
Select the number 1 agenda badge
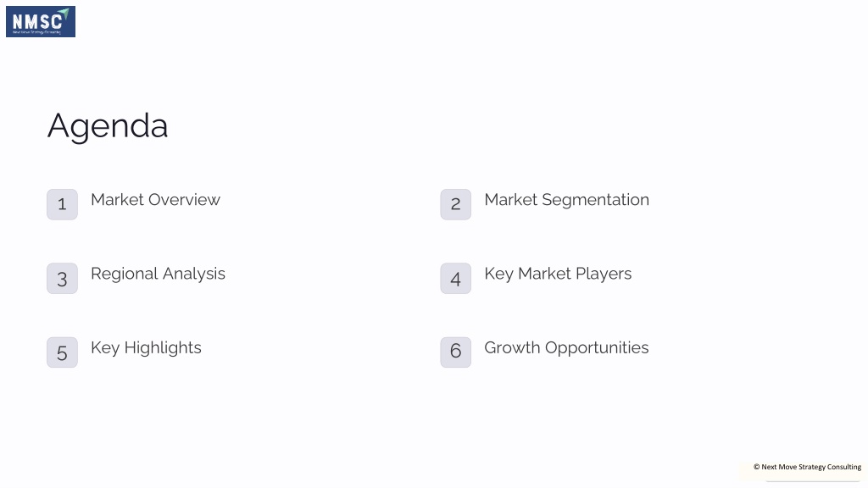pos(62,205)
